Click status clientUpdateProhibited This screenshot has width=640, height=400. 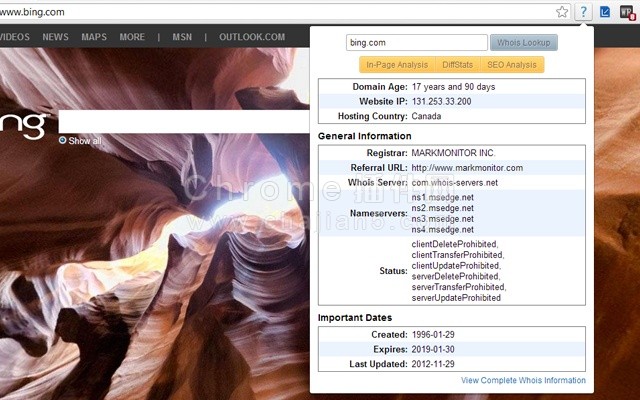[456, 265]
